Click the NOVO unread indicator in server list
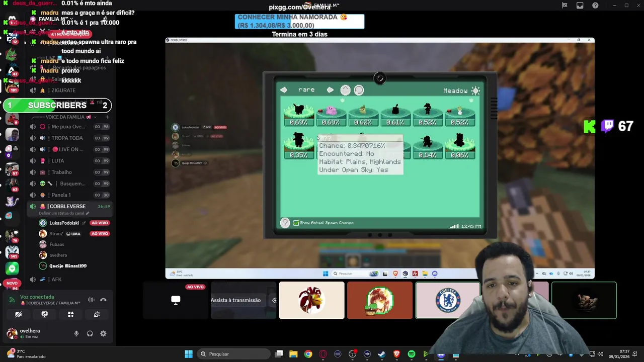This screenshot has width=644, height=362. 12,284
